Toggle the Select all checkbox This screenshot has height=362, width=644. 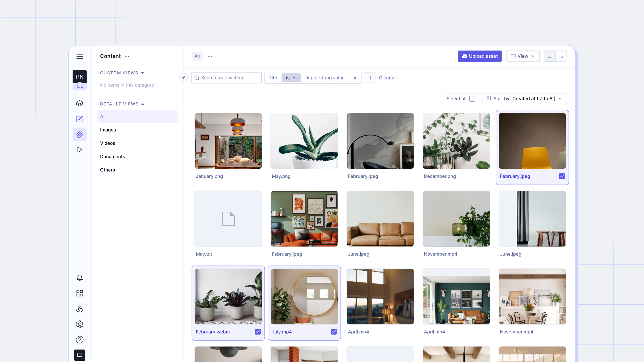[472, 99]
